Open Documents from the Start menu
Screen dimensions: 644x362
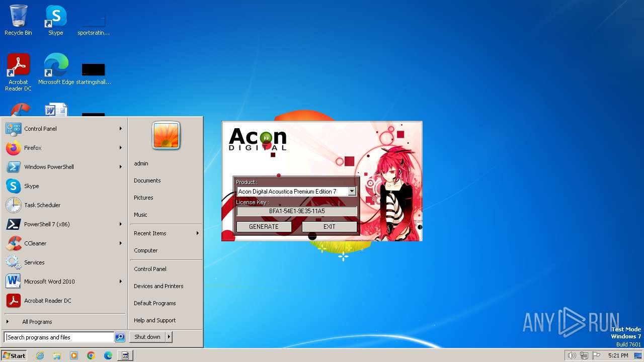pyautogui.click(x=166, y=180)
